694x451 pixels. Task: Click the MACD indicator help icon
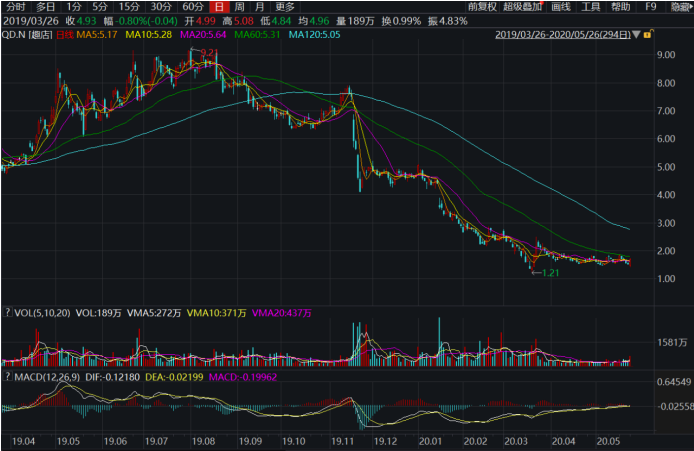pos(8,377)
